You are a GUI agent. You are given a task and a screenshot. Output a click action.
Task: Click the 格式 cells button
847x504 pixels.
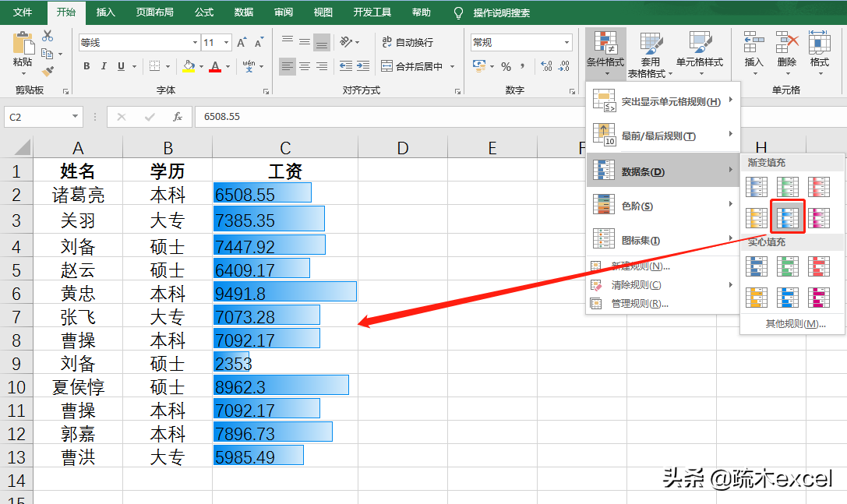[820, 52]
